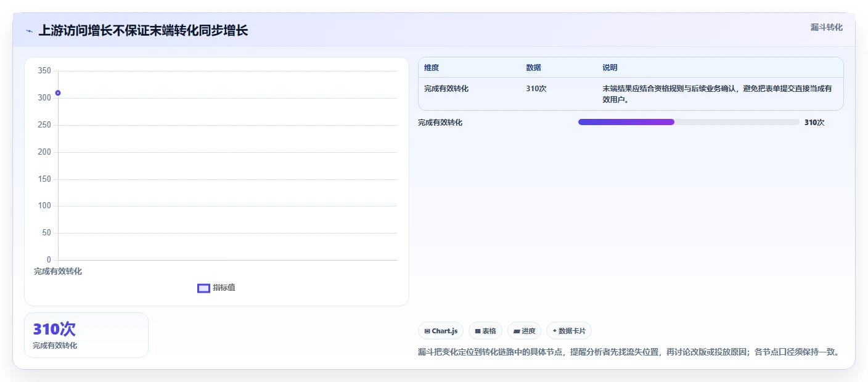Image resolution: width=868 pixels, height=382 pixels.
Task: Toggle the 指标值 legend swatch
Action: (203, 288)
